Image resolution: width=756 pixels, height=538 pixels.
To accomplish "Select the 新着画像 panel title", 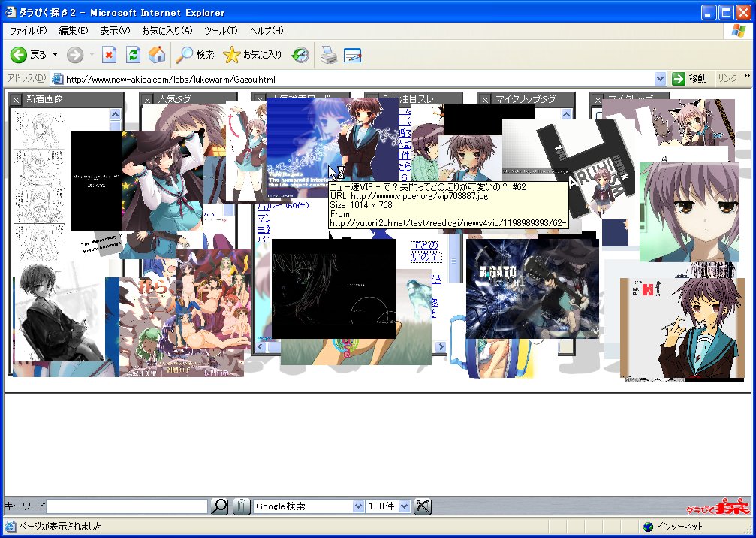I will click(44, 99).
